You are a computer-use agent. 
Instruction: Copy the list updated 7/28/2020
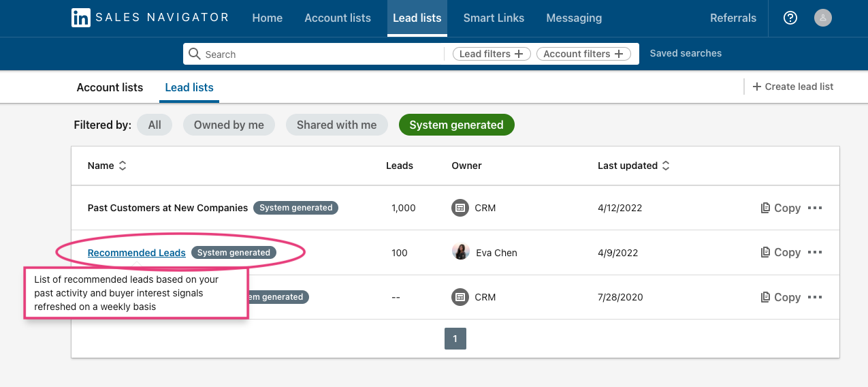[x=780, y=297]
